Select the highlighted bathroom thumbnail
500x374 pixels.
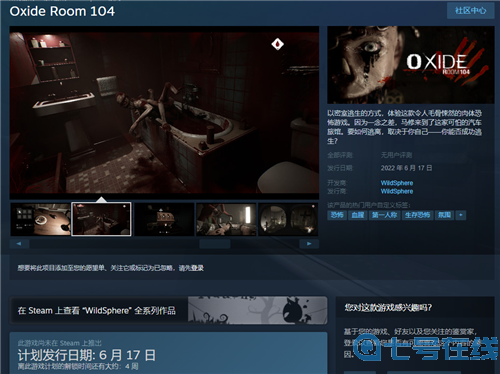pos(101,219)
